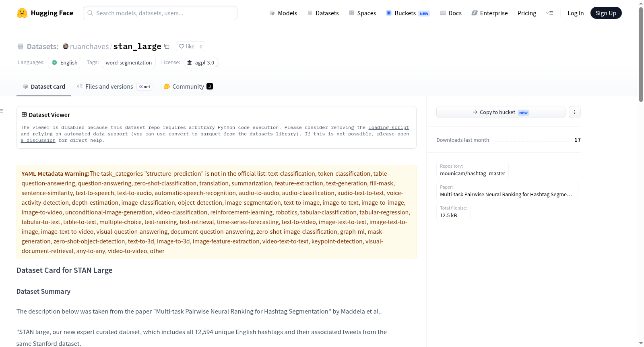The width and height of the screenshot is (644, 347).
Task: Click the search magnifier icon
Action: [x=90, y=13]
